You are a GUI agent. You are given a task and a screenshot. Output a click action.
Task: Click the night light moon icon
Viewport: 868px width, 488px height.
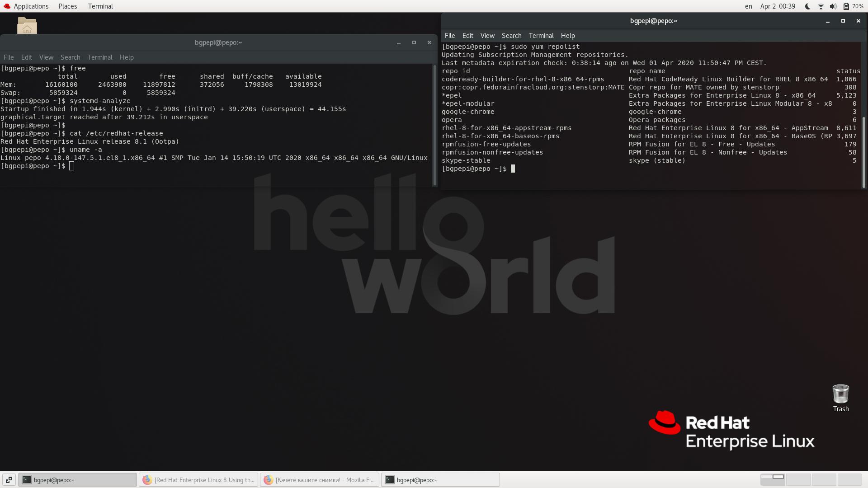(808, 6)
